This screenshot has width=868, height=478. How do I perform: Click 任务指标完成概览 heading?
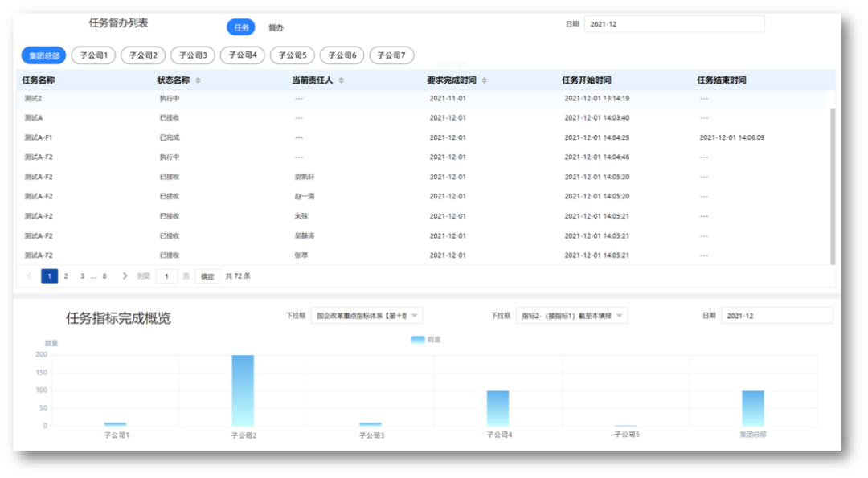coord(118,318)
